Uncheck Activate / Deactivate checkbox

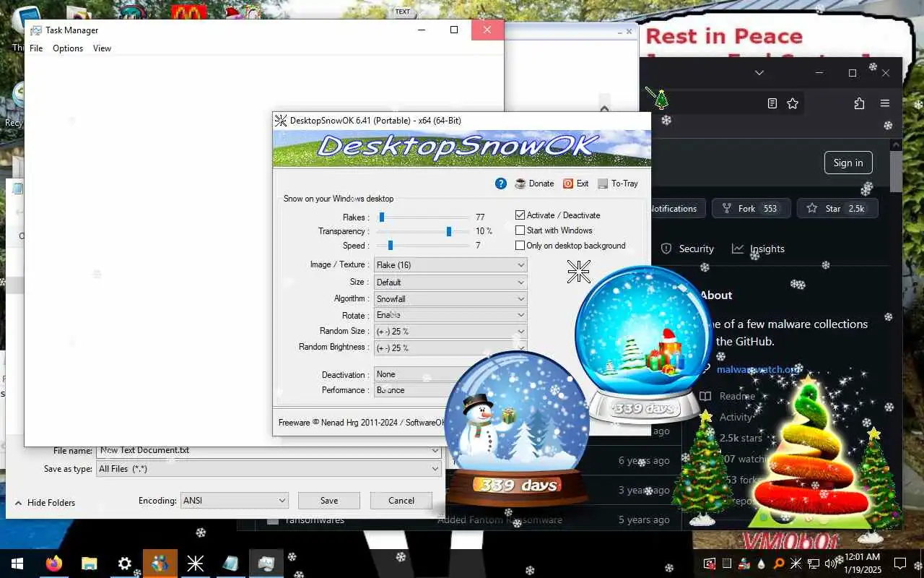point(520,215)
